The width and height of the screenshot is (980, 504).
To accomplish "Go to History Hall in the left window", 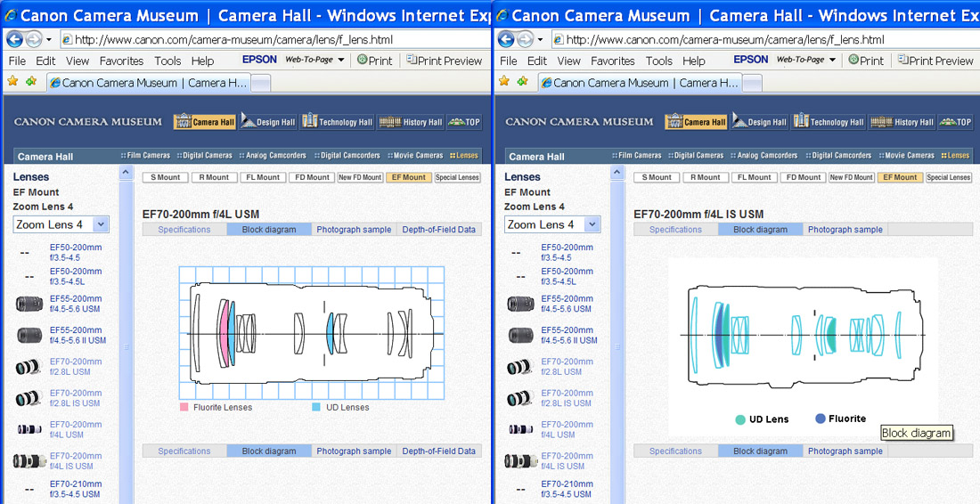I will pos(410,122).
